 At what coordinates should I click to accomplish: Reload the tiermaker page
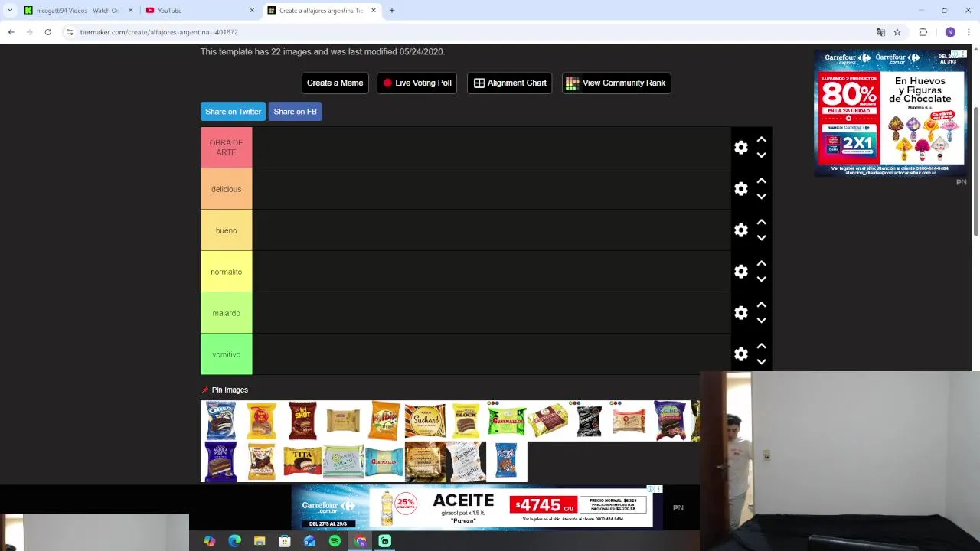[47, 32]
